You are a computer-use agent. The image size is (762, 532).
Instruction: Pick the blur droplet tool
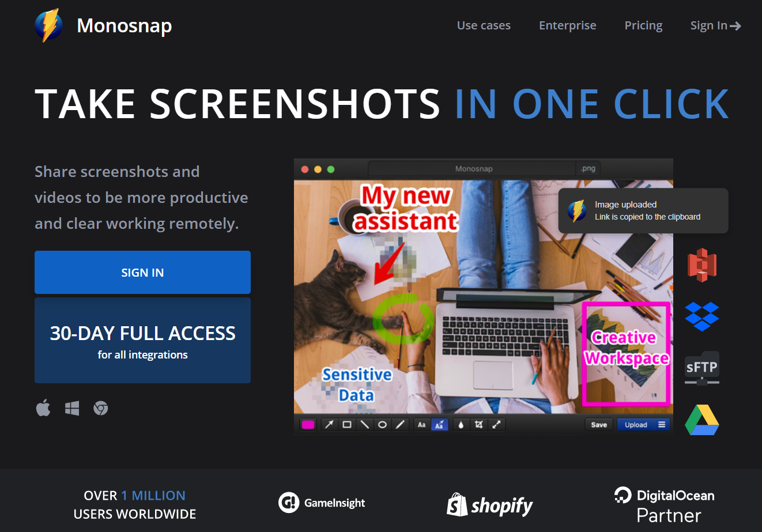click(x=461, y=425)
